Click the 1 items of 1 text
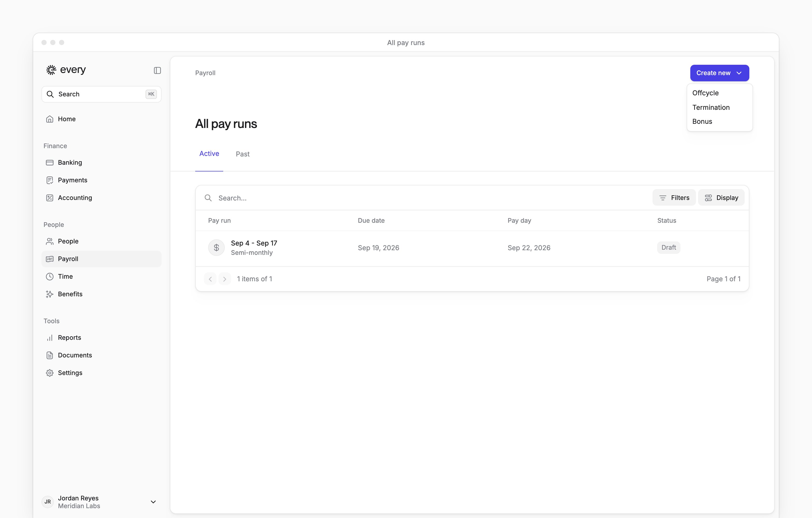 (x=254, y=279)
